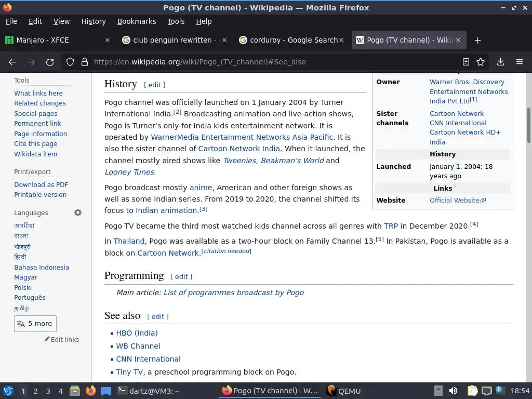Show desktop using taskbar blue icon

[106, 391]
